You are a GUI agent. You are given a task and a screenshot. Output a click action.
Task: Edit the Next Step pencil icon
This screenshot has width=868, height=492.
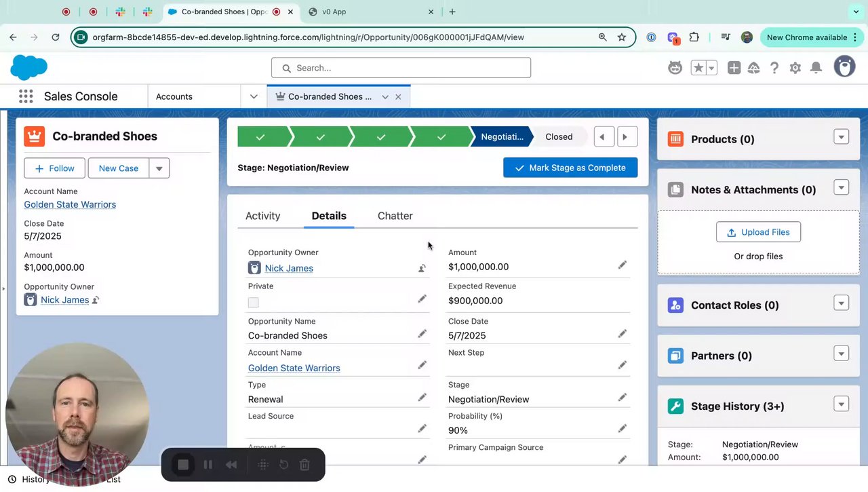click(622, 365)
